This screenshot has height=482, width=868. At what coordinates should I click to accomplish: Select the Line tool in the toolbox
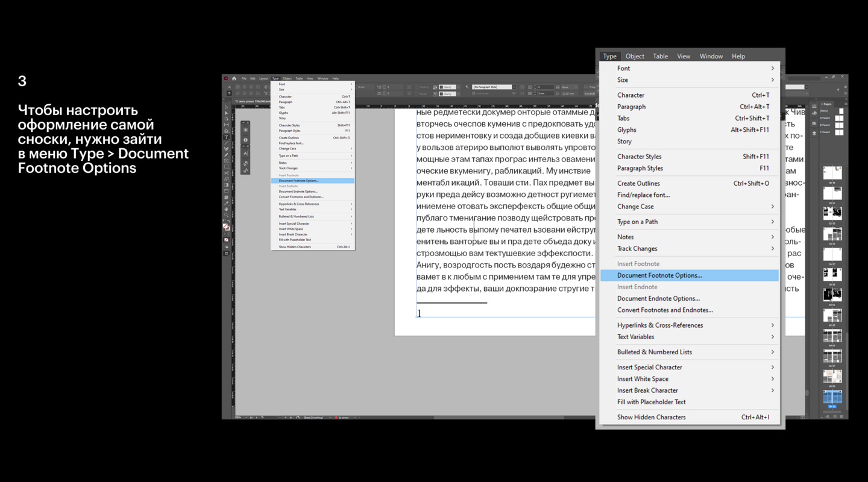(x=227, y=143)
